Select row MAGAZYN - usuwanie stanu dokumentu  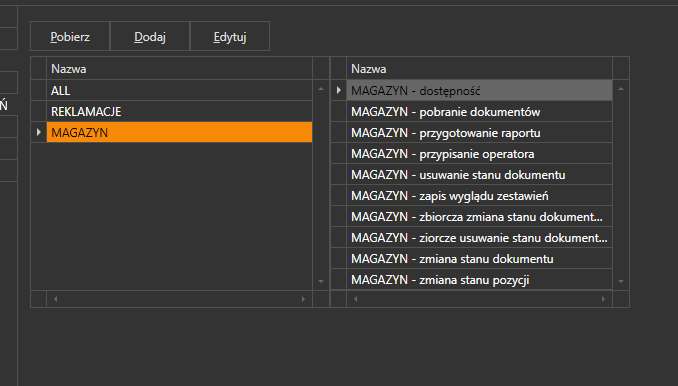tap(479, 174)
